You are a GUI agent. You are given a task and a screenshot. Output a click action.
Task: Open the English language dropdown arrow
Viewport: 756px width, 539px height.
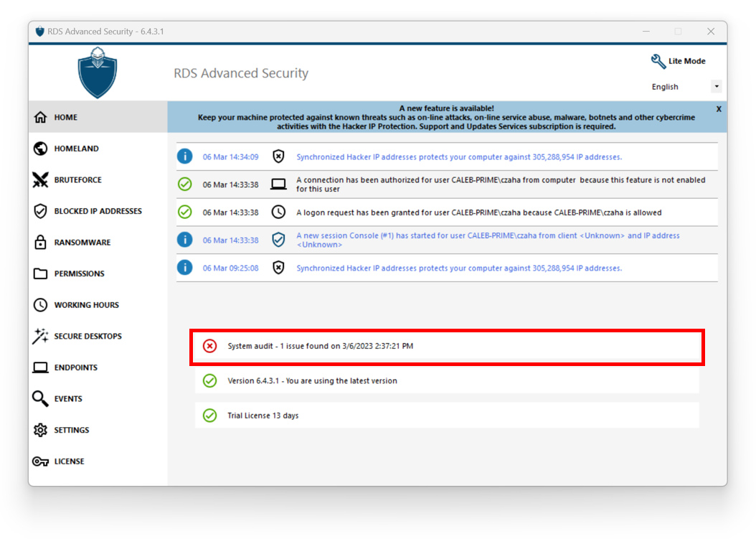(717, 86)
